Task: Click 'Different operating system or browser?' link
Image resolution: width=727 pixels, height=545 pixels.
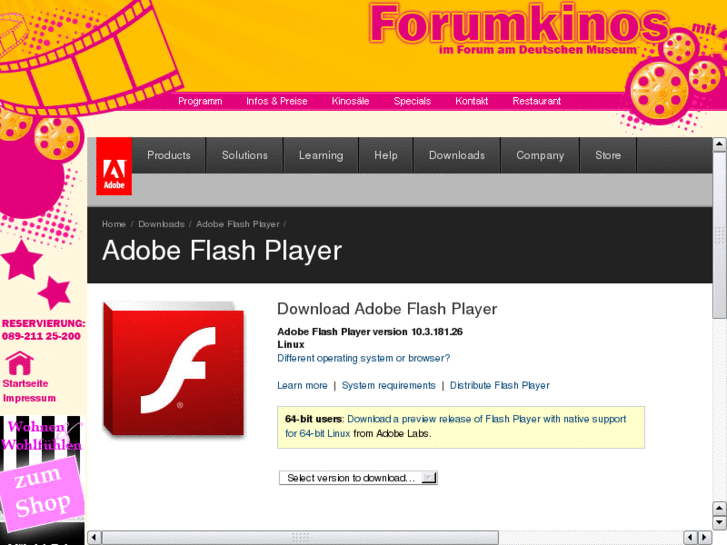Action: pyautogui.click(x=364, y=358)
